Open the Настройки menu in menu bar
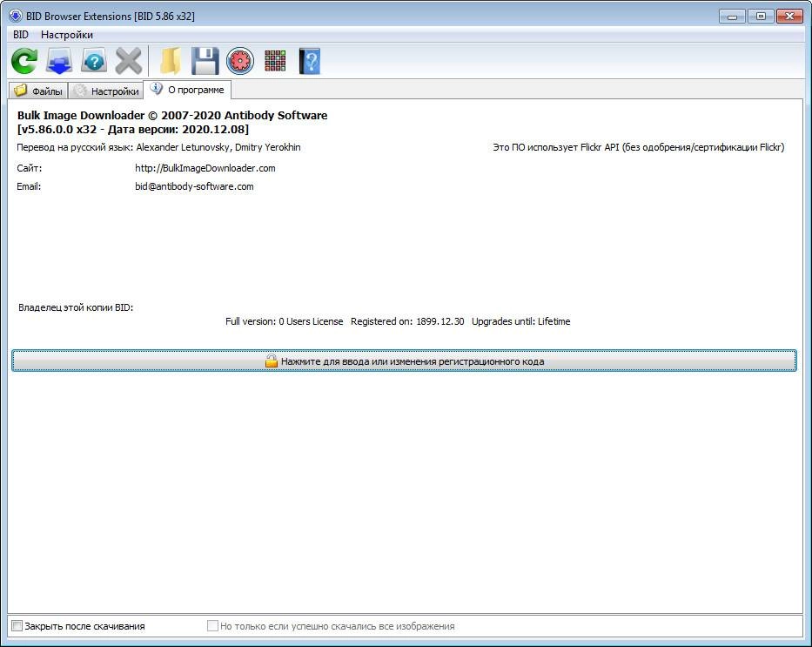The height and width of the screenshot is (647, 812). pyautogui.click(x=67, y=35)
